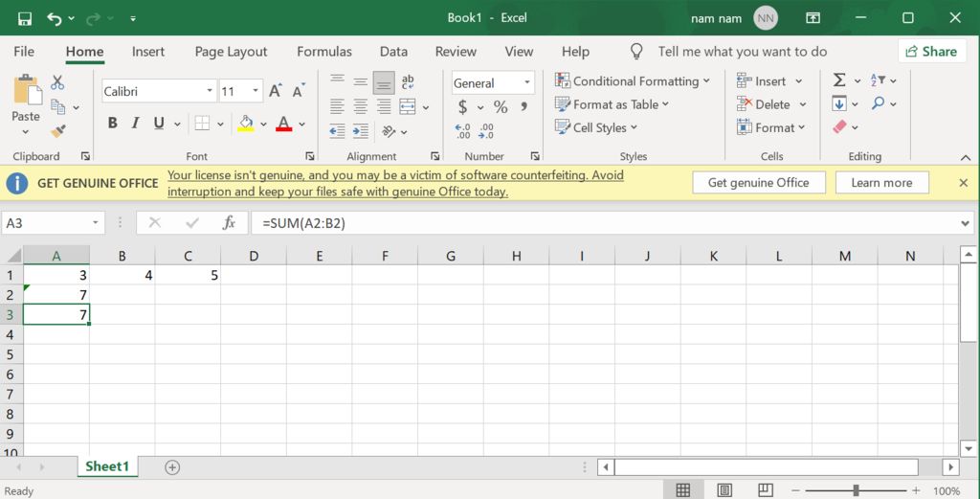Image resolution: width=980 pixels, height=499 pixels.
Task: Toggle Italic formatting
Action: pyautogui.click(x=135, y=124)
